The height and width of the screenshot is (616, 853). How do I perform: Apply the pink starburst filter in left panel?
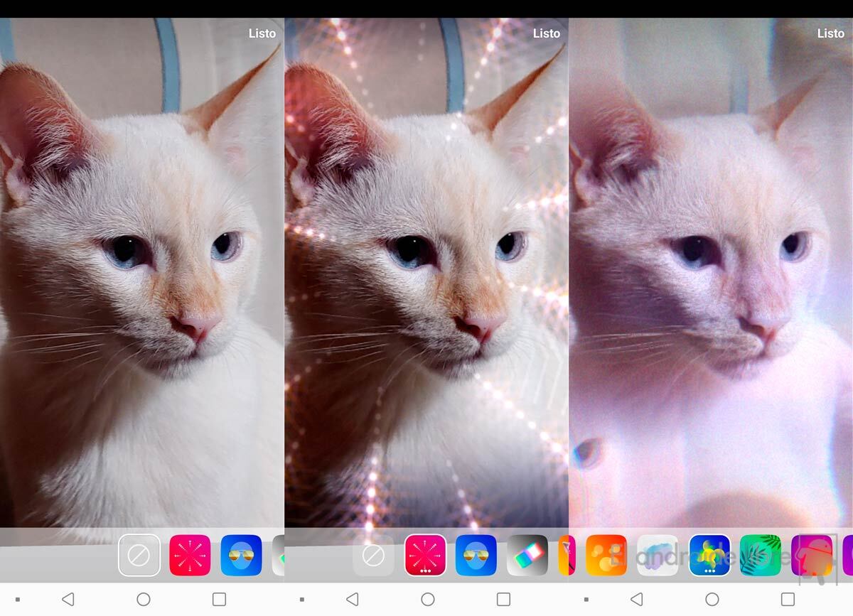coord(190,555)
